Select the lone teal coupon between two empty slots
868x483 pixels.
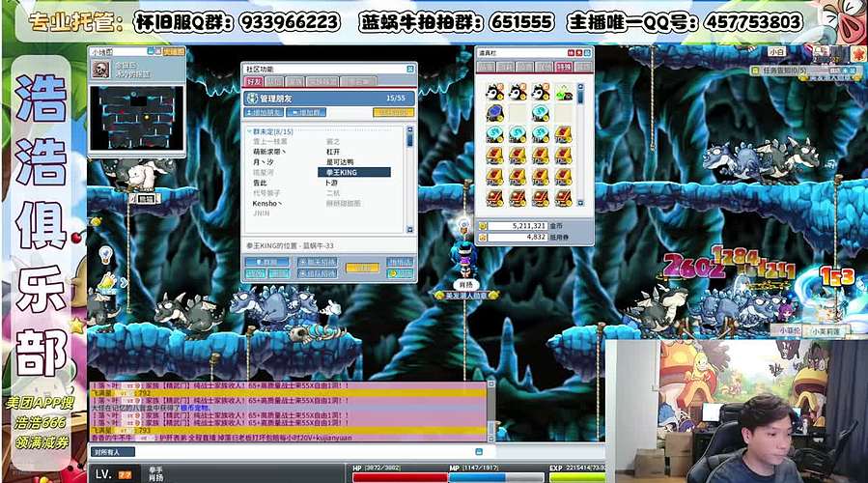(541, 113)
